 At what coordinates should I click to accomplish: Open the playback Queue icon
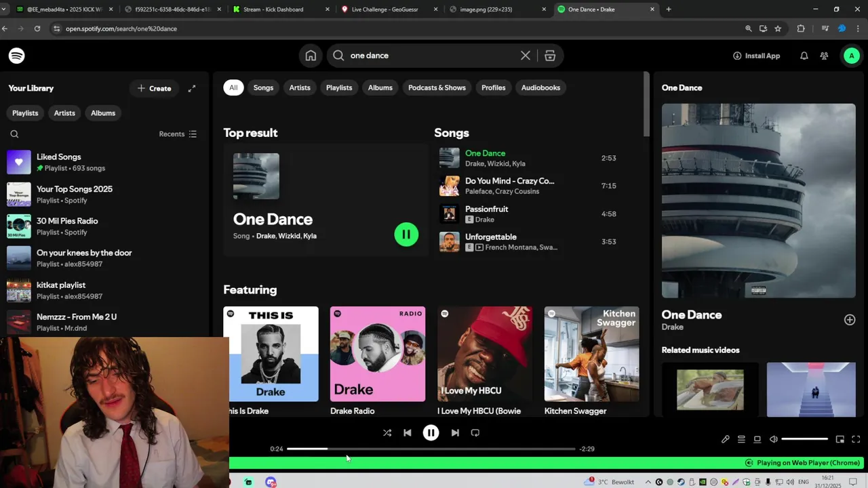741,439
